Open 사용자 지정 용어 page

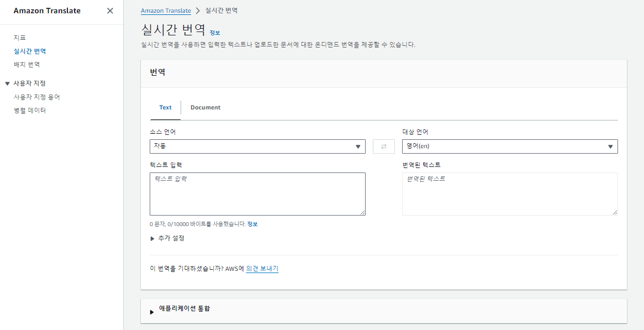37,97
